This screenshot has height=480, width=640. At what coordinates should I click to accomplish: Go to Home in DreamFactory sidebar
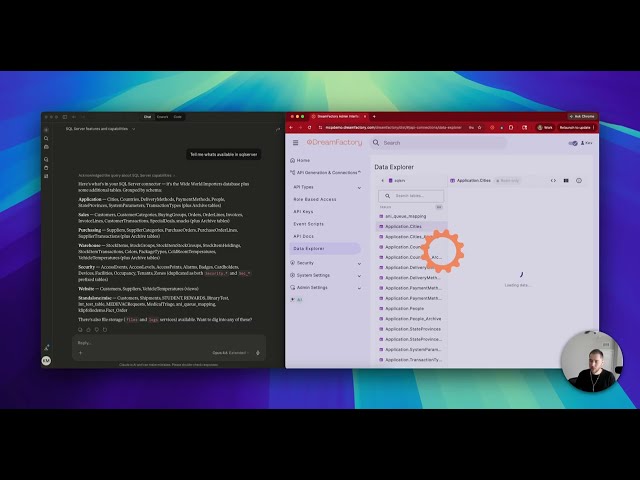click(300, 160)
